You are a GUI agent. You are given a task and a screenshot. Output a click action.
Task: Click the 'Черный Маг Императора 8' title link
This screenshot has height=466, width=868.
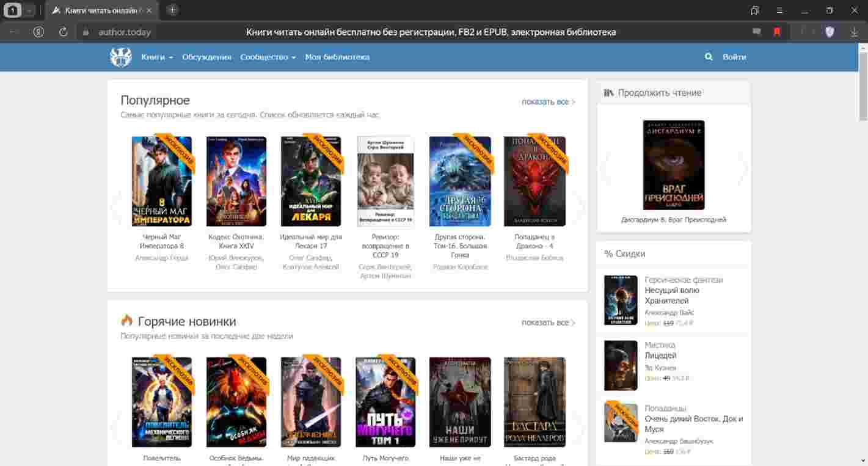point(162,241)
